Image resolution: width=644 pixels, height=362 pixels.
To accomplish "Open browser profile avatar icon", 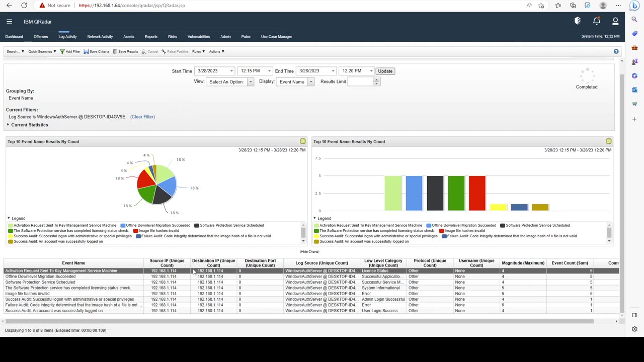I will tap(603, 6).
